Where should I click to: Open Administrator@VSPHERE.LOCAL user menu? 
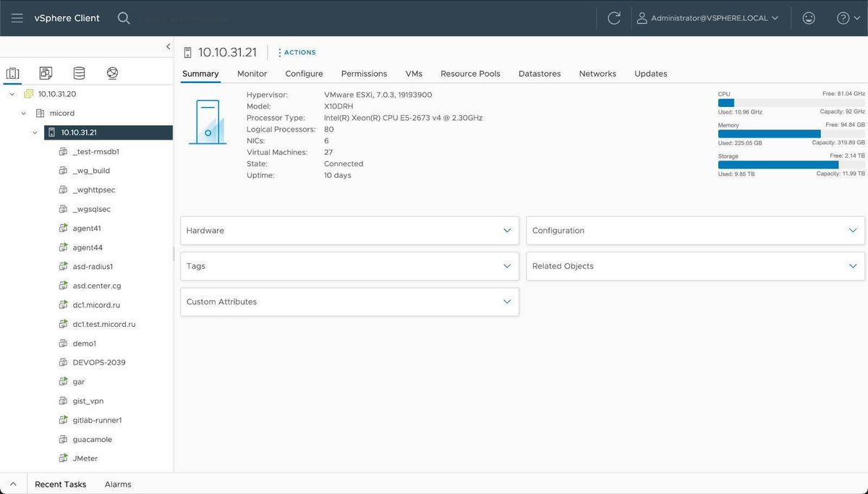coord(707,18)
